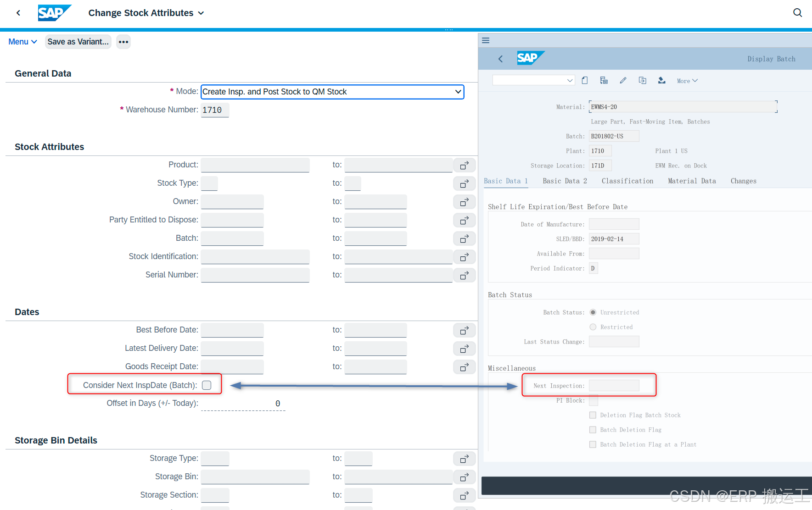Click the Goods Receipt Date to field

(x=375, y=367)
